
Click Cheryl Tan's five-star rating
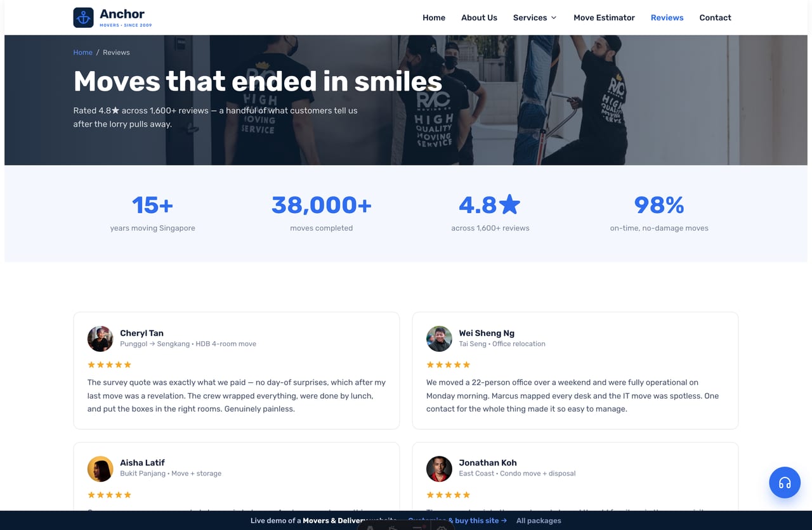(109, 365)
